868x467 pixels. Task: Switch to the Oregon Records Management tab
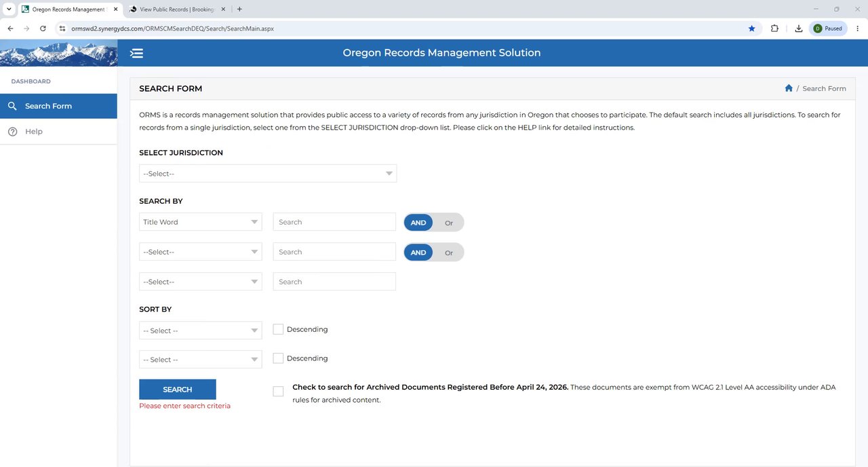68,10
